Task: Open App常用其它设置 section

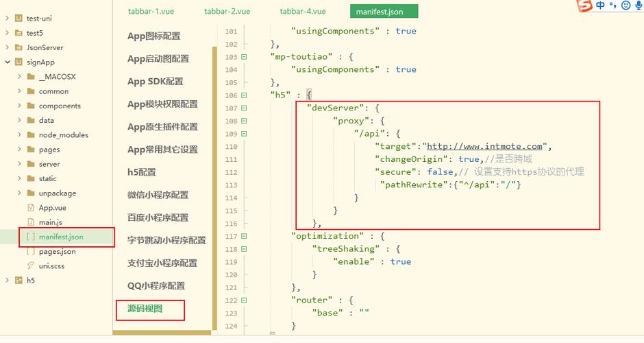Action: 162,150
